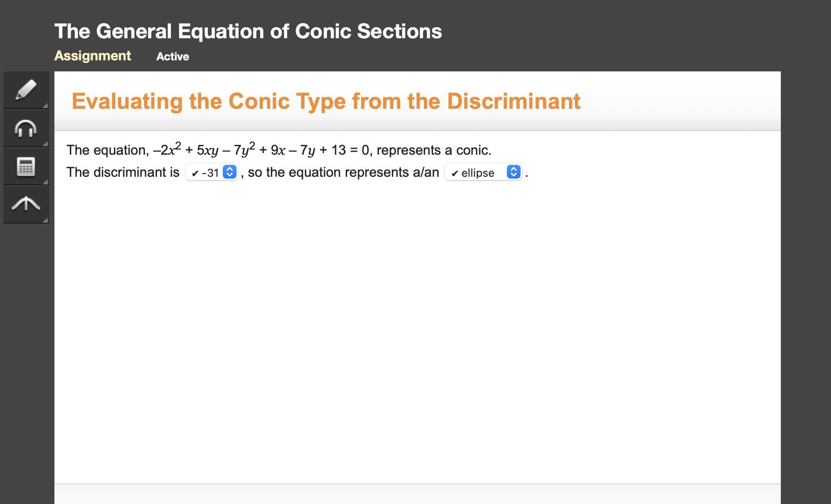
Task: Switch to the Assignment tab
Action: pos(92,56)
